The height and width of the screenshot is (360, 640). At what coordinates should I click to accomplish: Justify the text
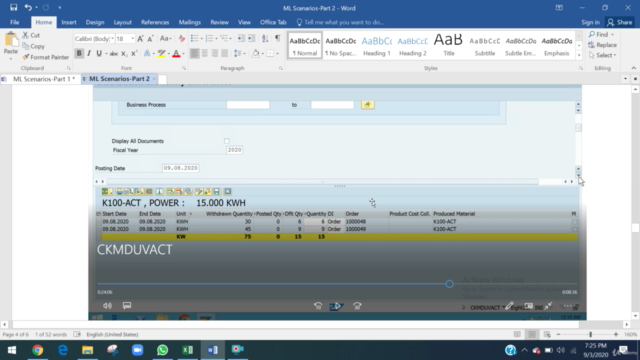pos(224,53)
